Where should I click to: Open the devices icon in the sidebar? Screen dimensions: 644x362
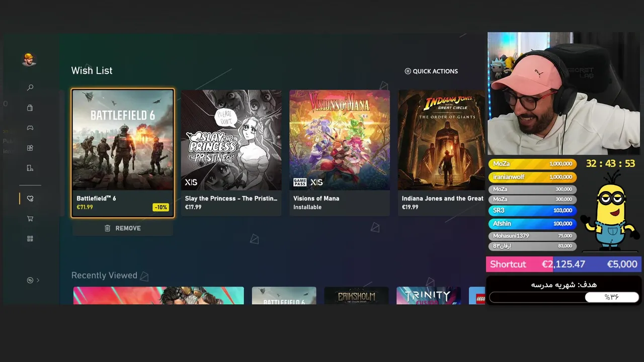[x=30, y=168]
